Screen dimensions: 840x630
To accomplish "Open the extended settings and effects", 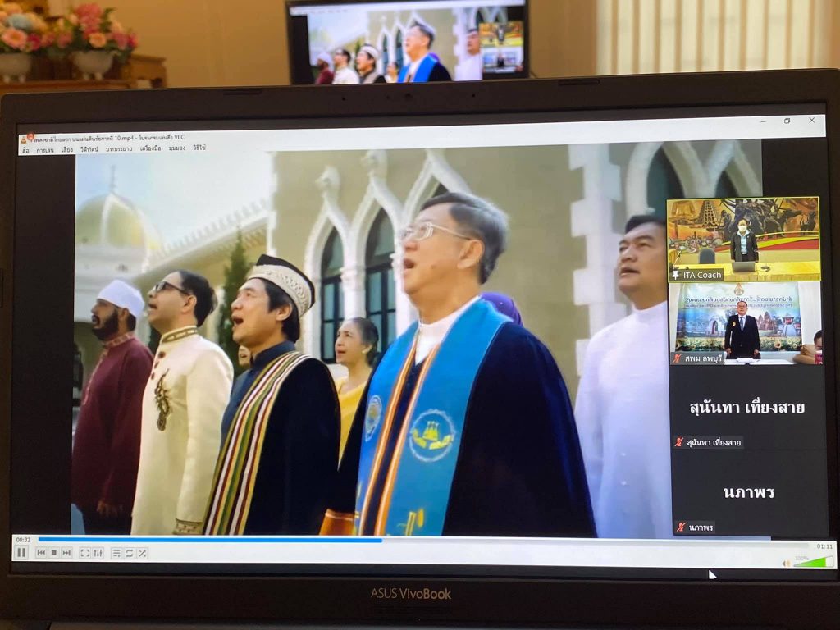I will click(x=98, y=553).
